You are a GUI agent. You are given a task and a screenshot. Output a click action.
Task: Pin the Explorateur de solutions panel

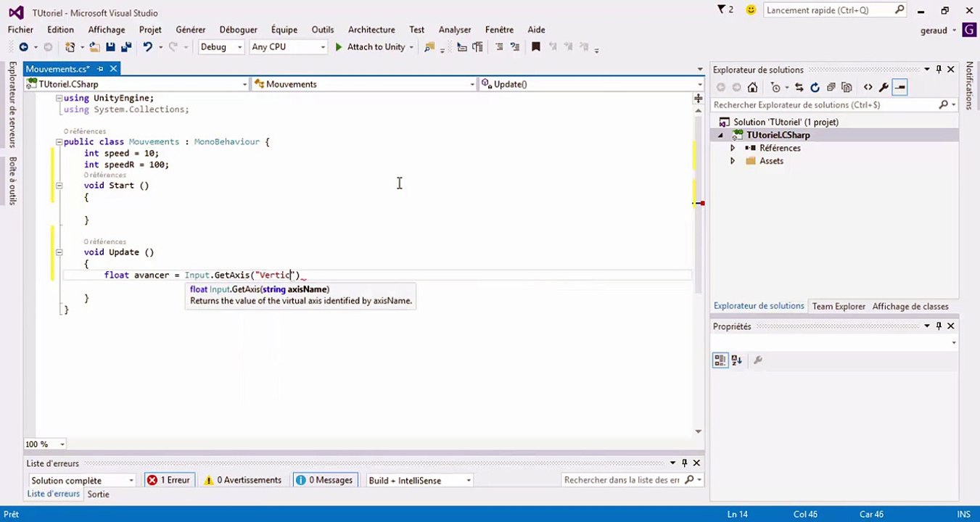[939, 70]
